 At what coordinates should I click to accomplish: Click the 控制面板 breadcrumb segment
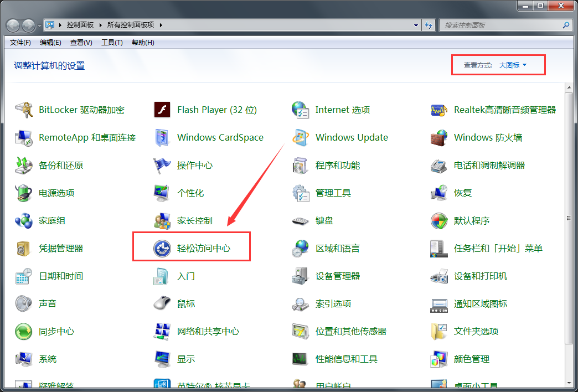[x=80, y=25]
